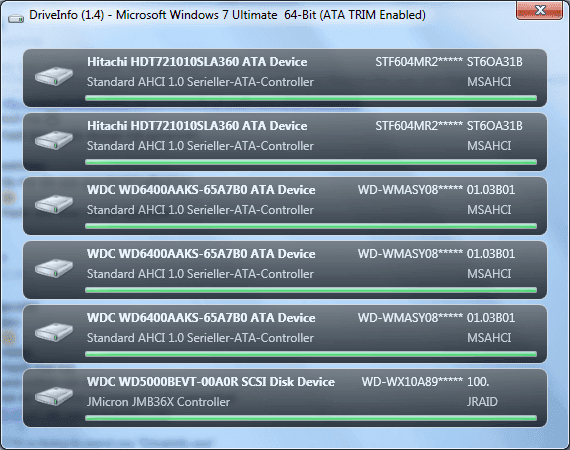This screenshot has height=450, width=570.
Task: Click the drive icon of the second Hitachi row
Action: (54, 140)
